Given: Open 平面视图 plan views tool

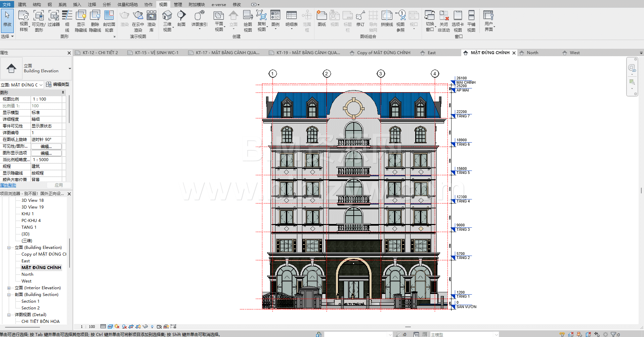Looking at the screenshot, I should pos(219,21).
